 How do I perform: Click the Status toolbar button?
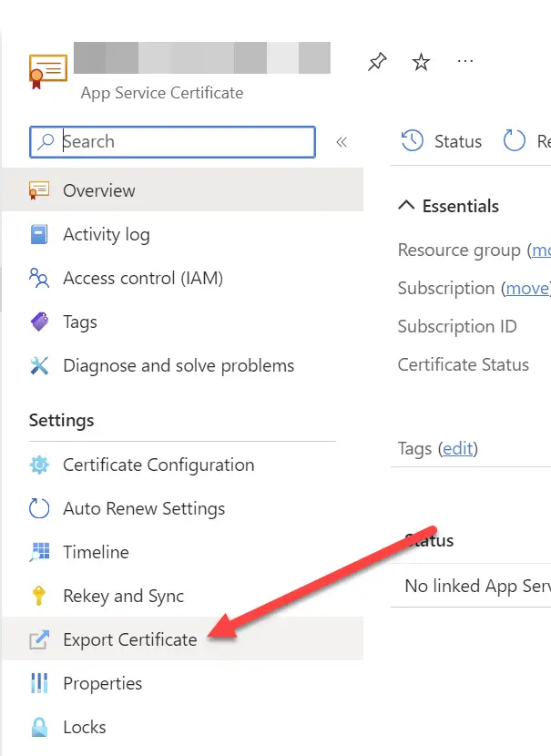tap(442, 141)
